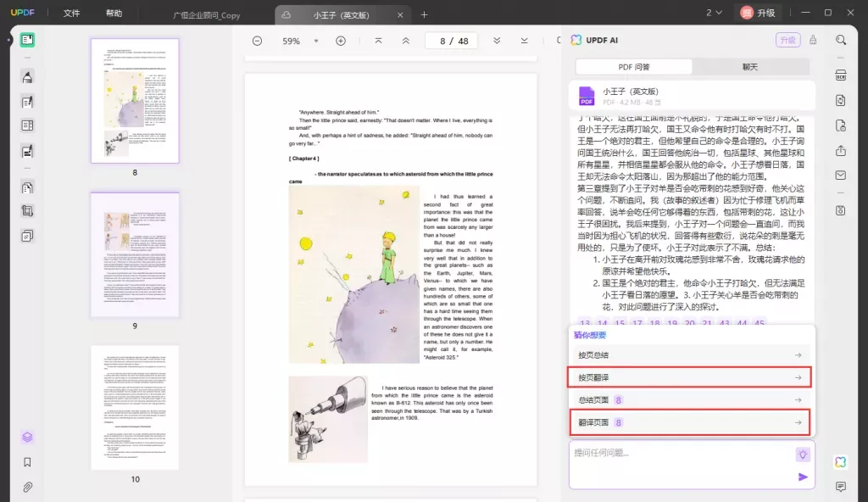Viewport: 868px width, 502px height.
Task: Click the page reference link 17
Action: pos(637,323)
